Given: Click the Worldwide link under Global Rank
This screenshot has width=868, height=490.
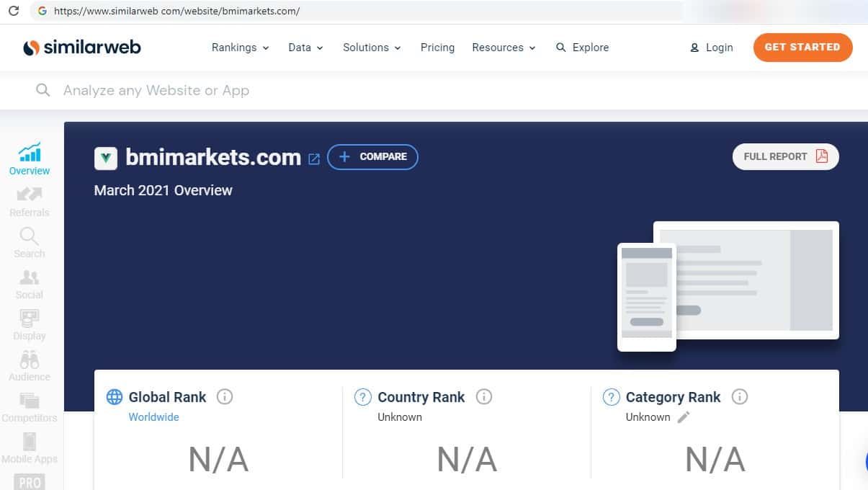Looking at the screenshot, I should click(153, 417).
